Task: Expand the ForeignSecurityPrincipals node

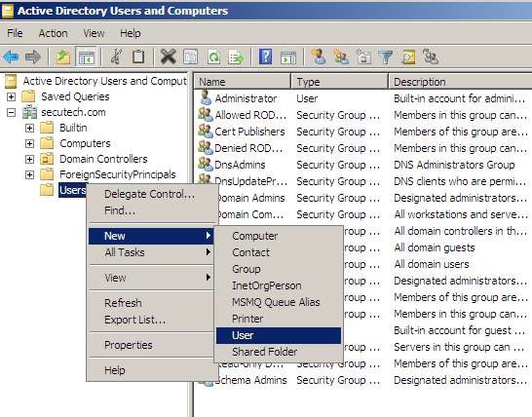Action: [x=29, y=174]
